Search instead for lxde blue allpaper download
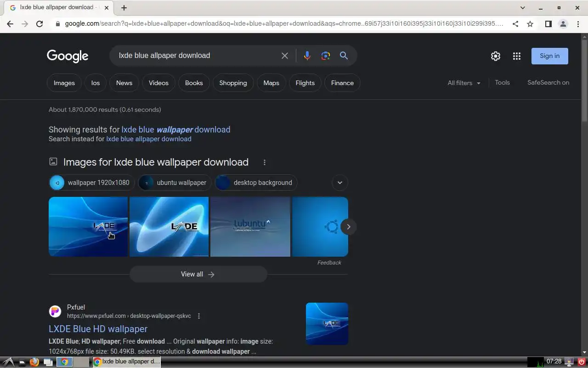The width and height of the screenshot is (588, 368). click(149, 139)
